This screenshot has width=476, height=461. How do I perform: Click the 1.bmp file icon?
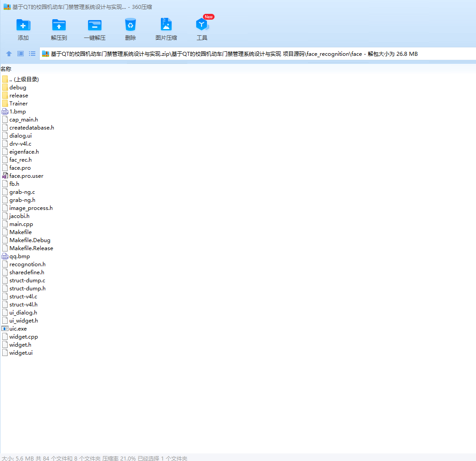(5, 112)
